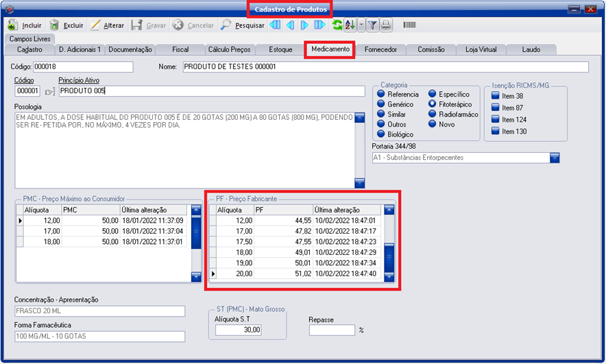Go to the previous record arrow
This screenshot has width=606, height=364.
click(290, 25)
